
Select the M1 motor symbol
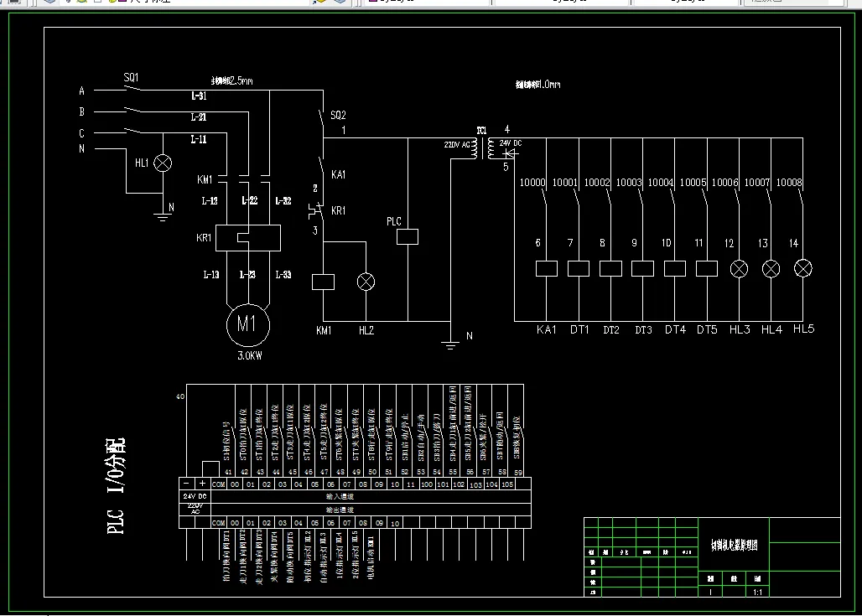[248, 324]
